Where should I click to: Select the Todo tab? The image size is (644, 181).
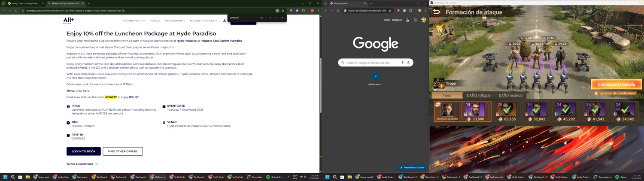[447, 95]
